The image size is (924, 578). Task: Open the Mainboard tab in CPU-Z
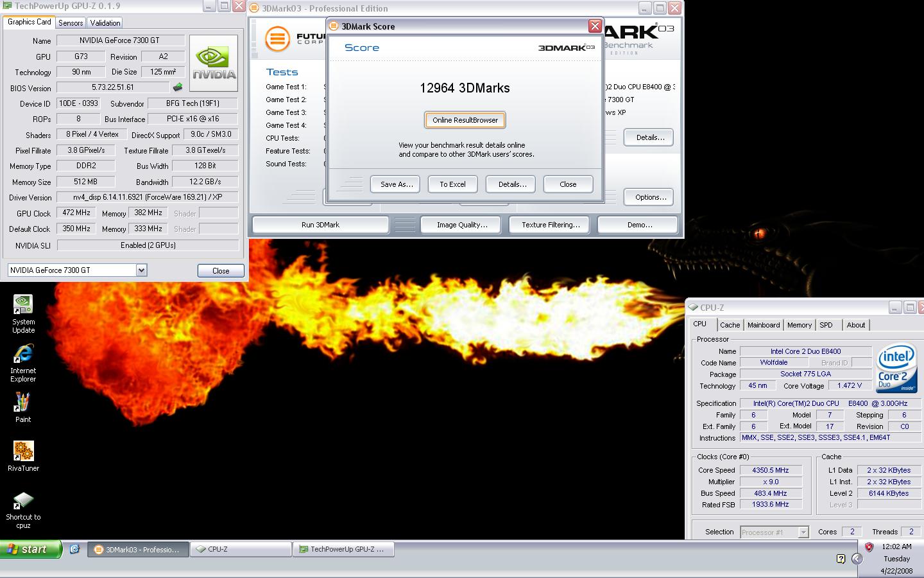pyautogui.click(x=764, y=325)
